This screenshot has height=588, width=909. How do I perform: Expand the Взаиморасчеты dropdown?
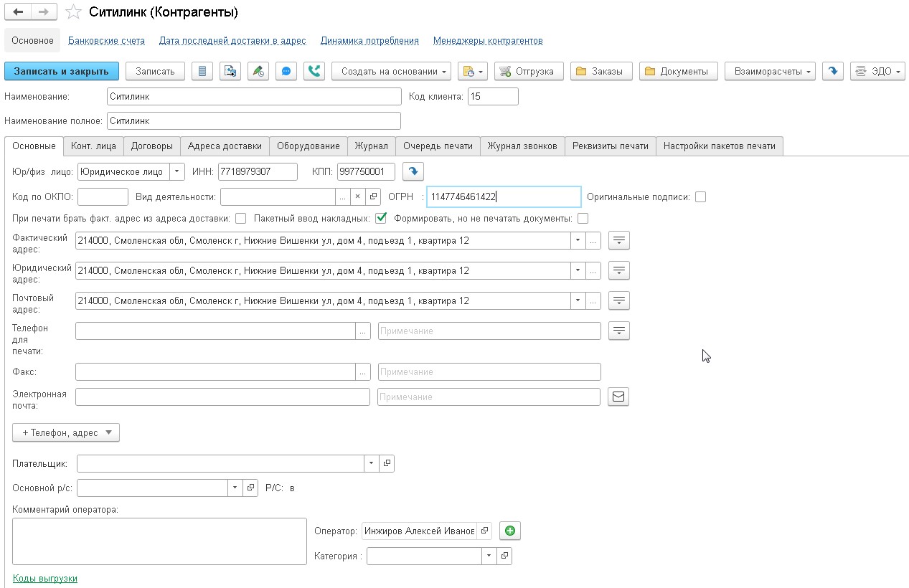tap(770, 71)
